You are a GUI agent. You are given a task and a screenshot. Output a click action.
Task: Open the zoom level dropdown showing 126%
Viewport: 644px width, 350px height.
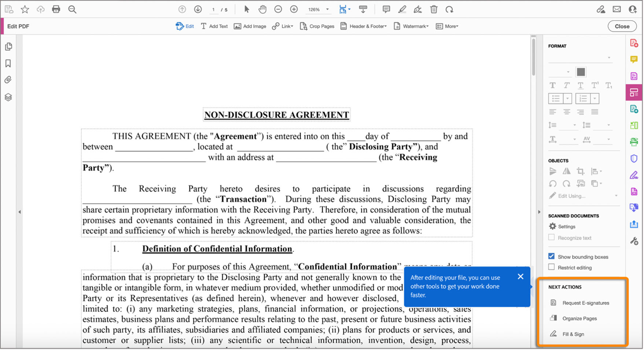(x=318, y=9)
